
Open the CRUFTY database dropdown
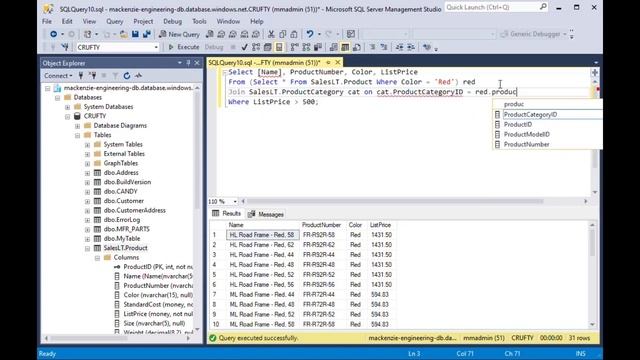156,47
